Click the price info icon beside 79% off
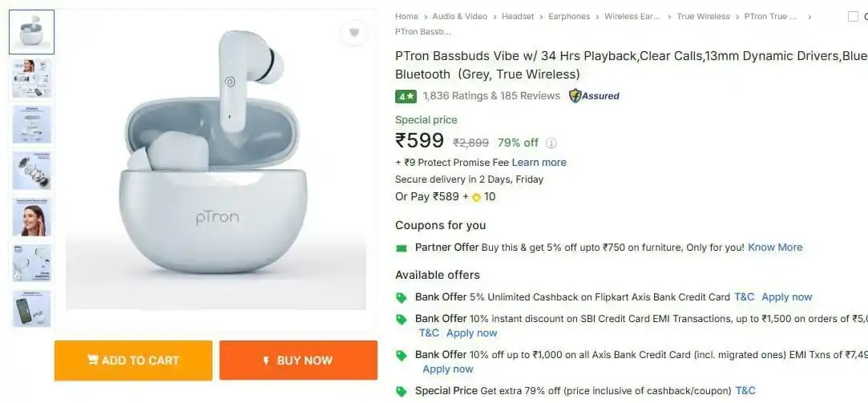Image resolution: width=868 pixels, height=403 pixels. pyautogui.click(x=551, y=143)
